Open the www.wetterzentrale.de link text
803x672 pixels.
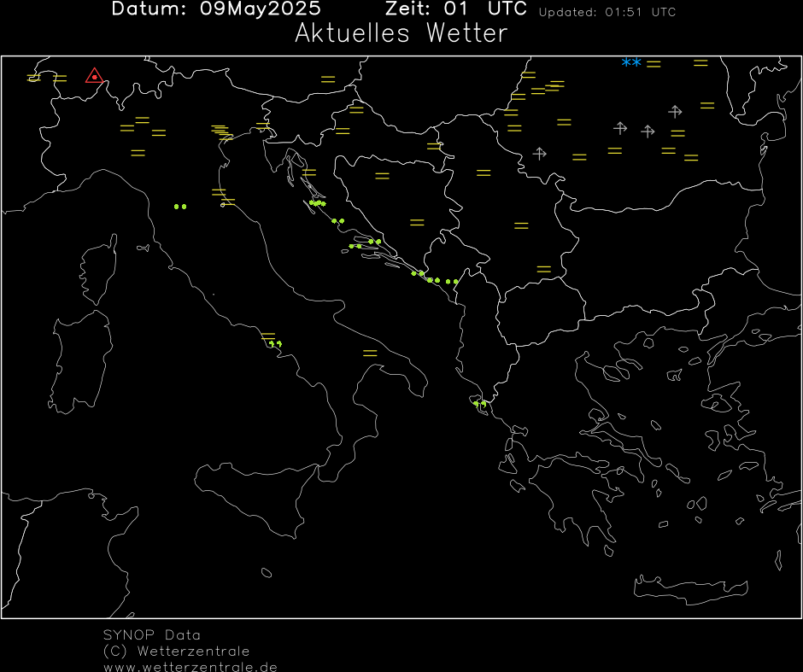[190, 667]
